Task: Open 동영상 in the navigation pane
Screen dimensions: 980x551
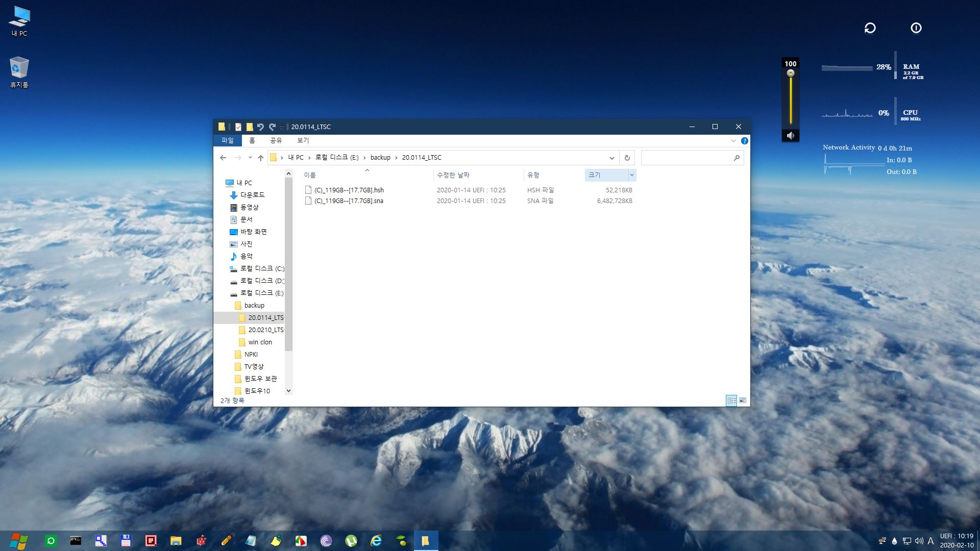Action: point(249,207)
